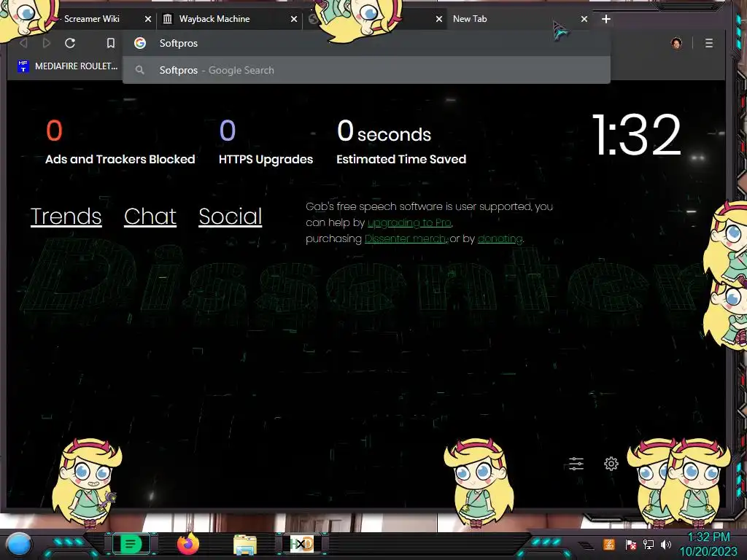Close the New Tab tab
The width and height of the screenshot is (747, 560).
pyautogui.click(x=584, y=19)
